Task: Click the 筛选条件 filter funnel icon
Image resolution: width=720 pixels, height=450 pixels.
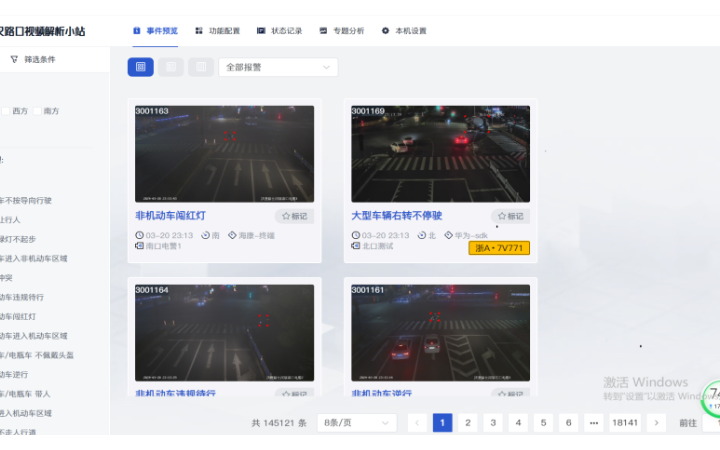Action: tap(14, 59)
